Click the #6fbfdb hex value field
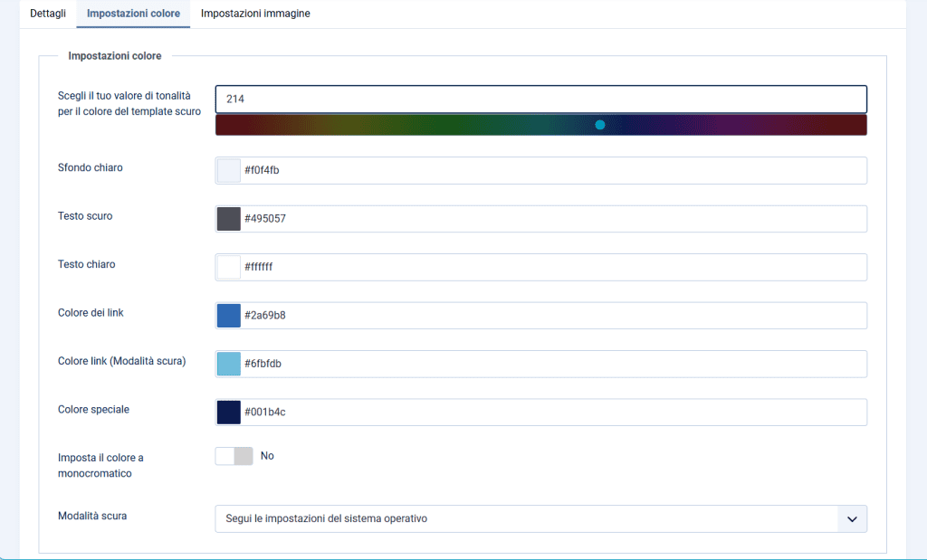 [x=552, y=364]
